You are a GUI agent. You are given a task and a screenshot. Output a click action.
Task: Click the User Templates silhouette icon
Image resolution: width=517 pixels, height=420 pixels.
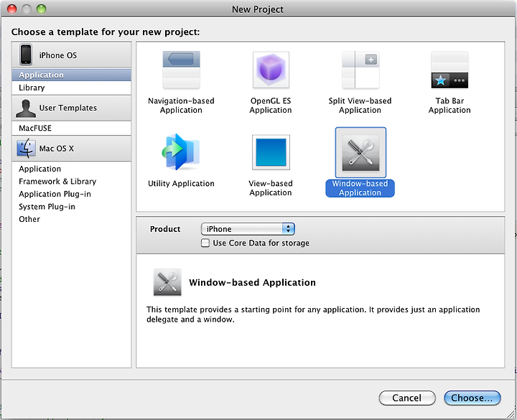(x=26, y=108)
